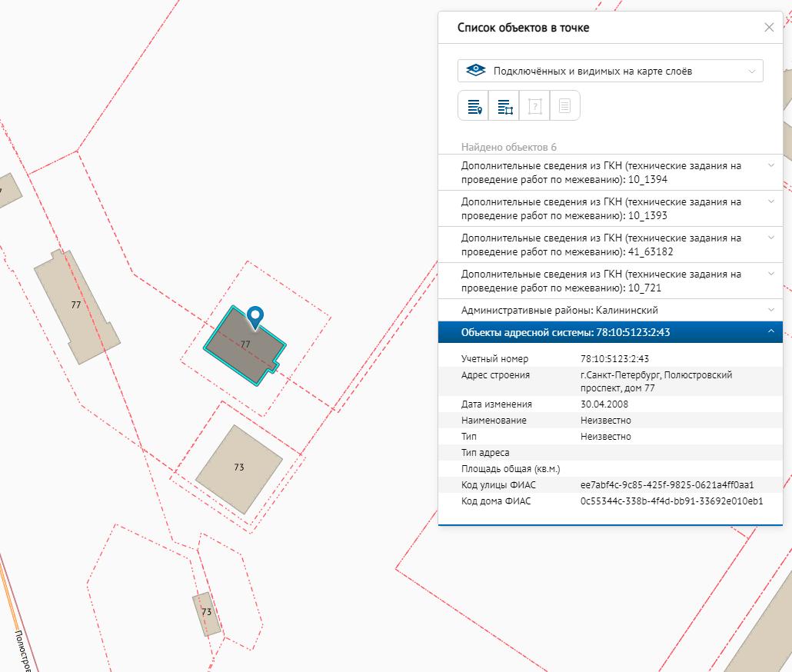
Task: Select the long unhighlighted building labeled 77
Action: 77,307
